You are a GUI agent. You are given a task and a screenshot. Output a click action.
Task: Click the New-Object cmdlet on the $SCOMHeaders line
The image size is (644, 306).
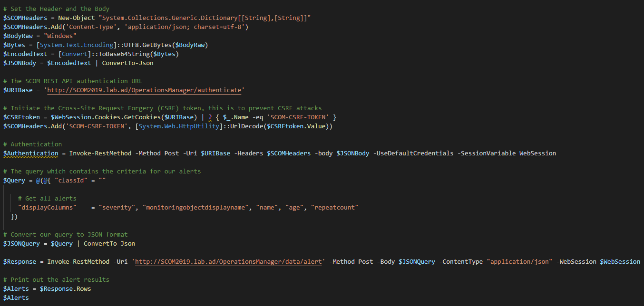point(76,18)
